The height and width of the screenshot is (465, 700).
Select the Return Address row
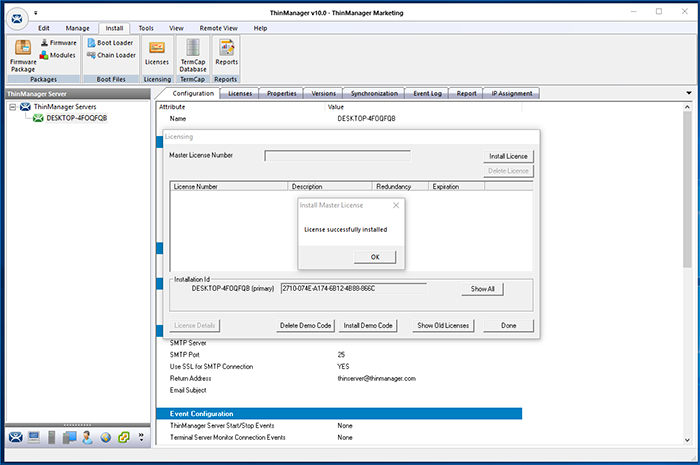(339, 378)
